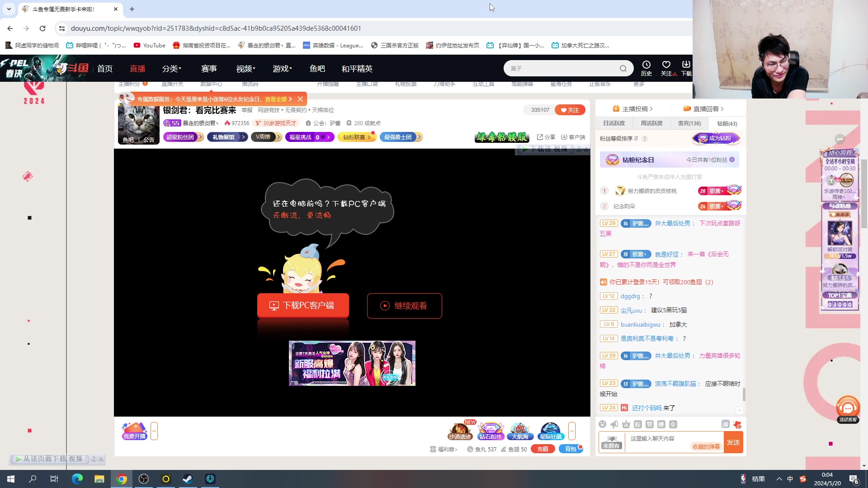Viewport: 868px width, 488px height.
Task: Open the emoji picker in chat
Action: (602, 424)
